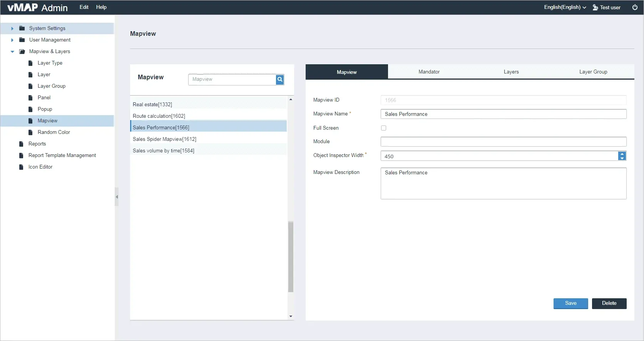The height and width of the screenshot is (341, 644).
Task: Click the list scrollbar up arrow
Action: pos(291,100)
